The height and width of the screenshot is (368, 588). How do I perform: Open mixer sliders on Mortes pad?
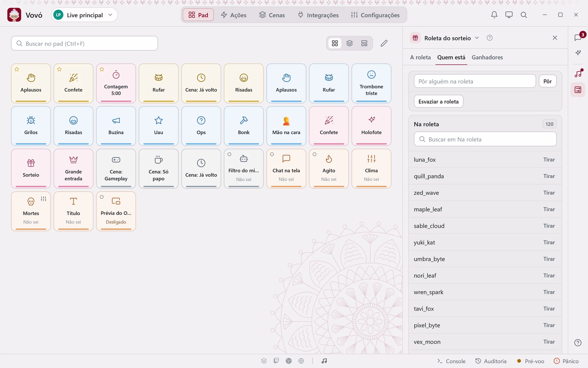(x=43, y=199)
